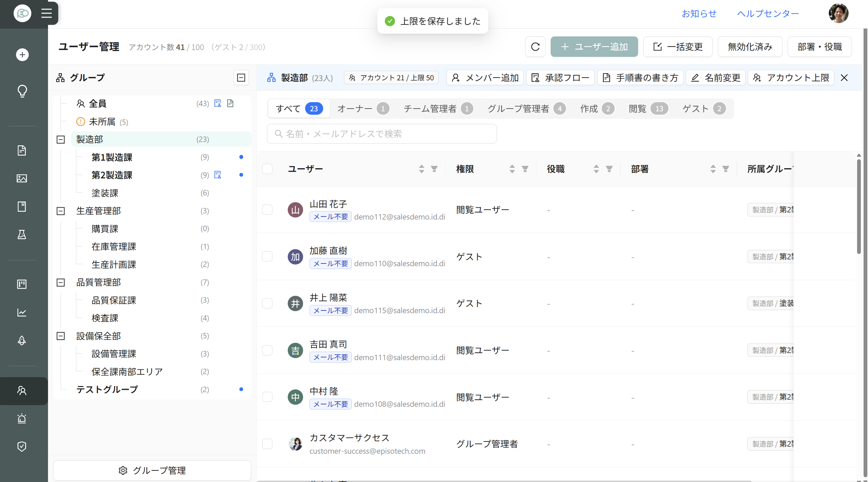Viewport: 868px width, 482px height.
Task: Click the plus create icon in sidebar
Action: pos(22,55)
